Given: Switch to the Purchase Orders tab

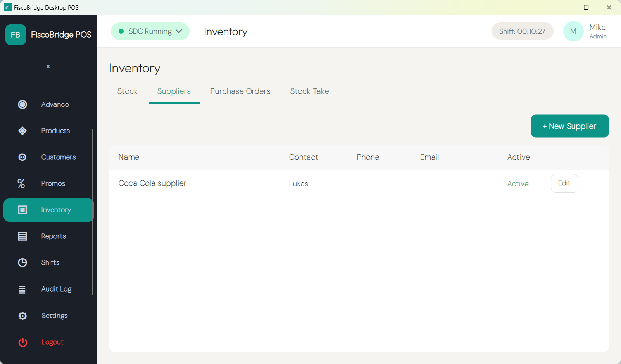Looking at the screenshot, I should click(240, 91).
